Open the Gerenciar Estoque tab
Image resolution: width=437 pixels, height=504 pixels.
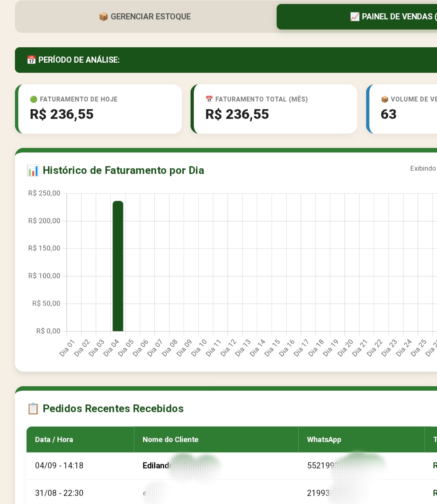[145, 17]
